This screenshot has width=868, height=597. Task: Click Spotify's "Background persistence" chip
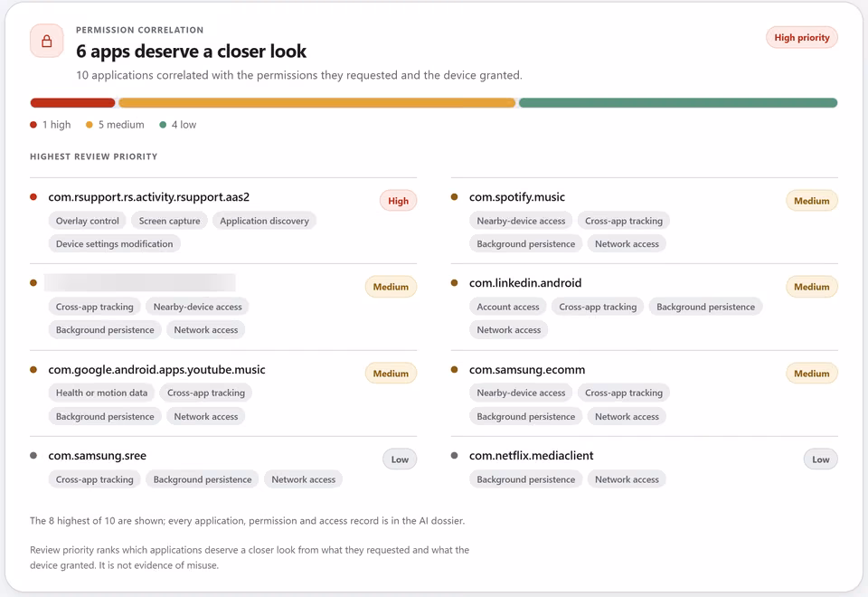526,243
